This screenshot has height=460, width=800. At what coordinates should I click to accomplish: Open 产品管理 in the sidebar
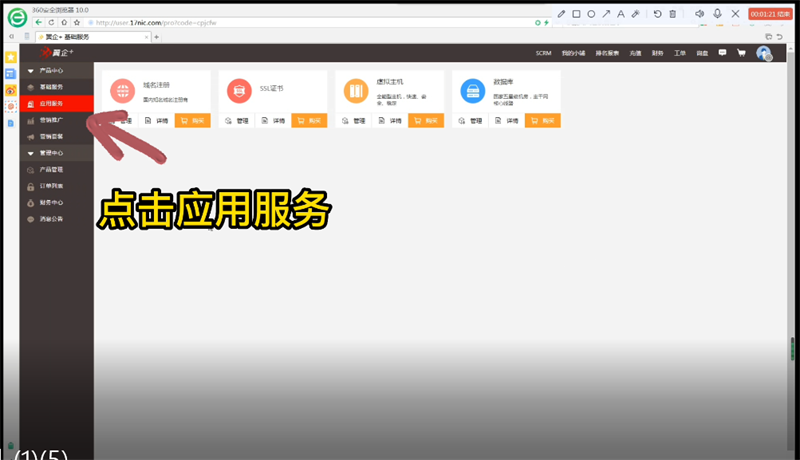pyautogui.click(x=57, y=169)
